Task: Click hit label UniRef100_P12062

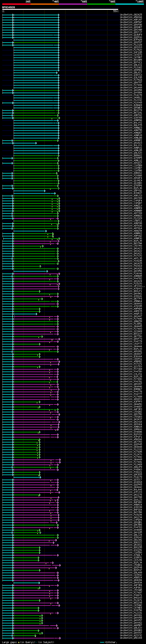Action: [131, 67]
